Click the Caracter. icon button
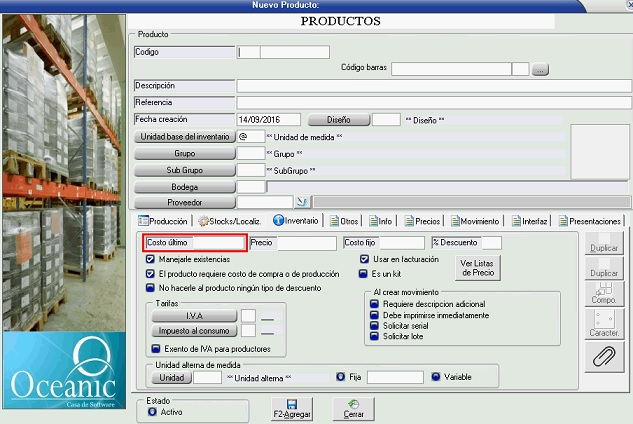 603,323
